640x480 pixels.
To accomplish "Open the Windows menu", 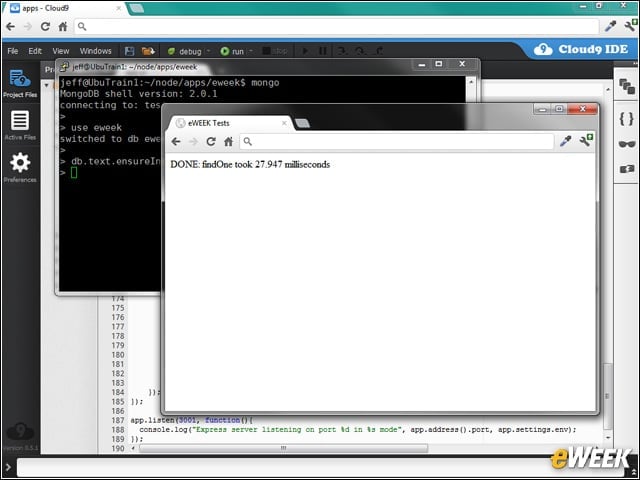I will coord(96,51).
